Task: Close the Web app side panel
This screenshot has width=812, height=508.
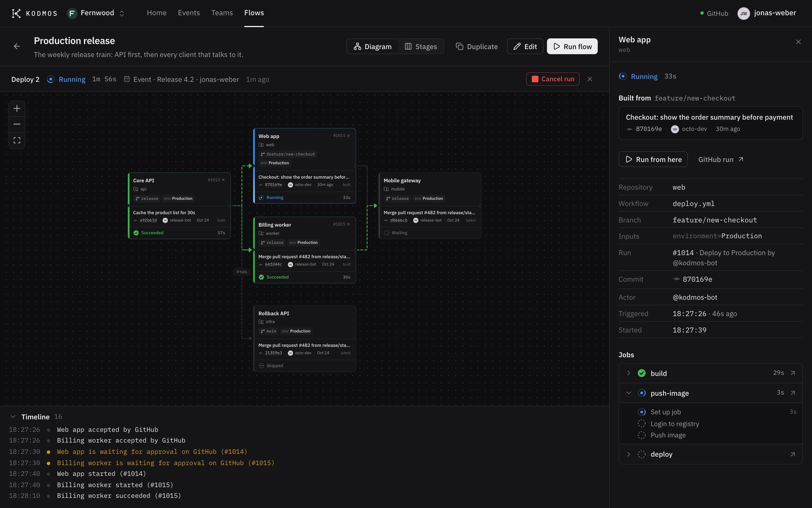Action: [x=798, y=42]
